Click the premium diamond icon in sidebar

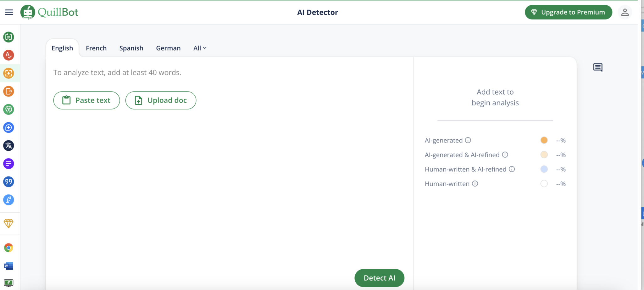pos(8,224)
